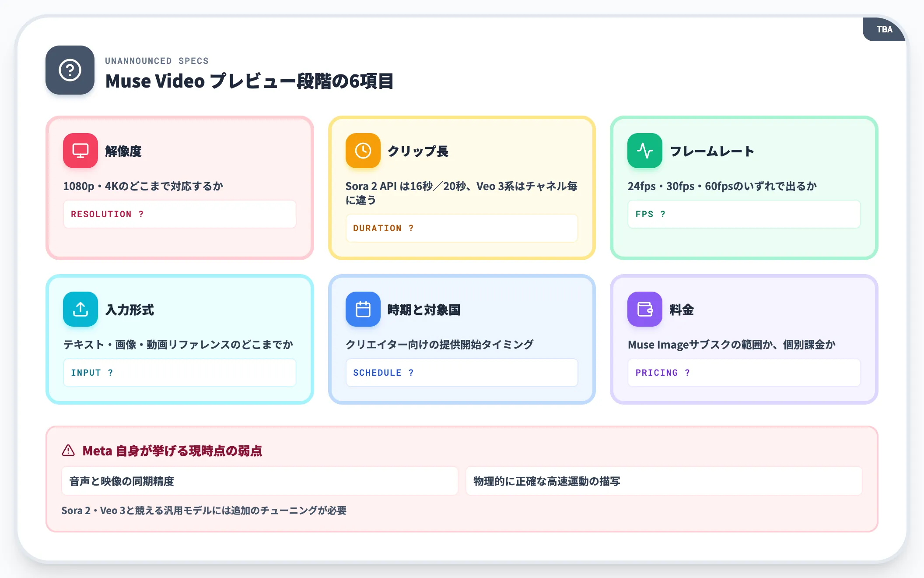Click the 時期と対象国 card title
Screen dimensions: 924x578
coord(424,310)
